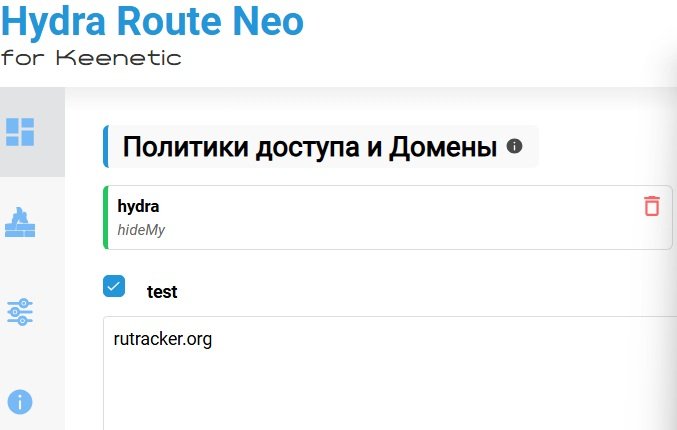Click the rutracker.org domain line
Screen dimensions: 677x430
click(x=163, y=340)
